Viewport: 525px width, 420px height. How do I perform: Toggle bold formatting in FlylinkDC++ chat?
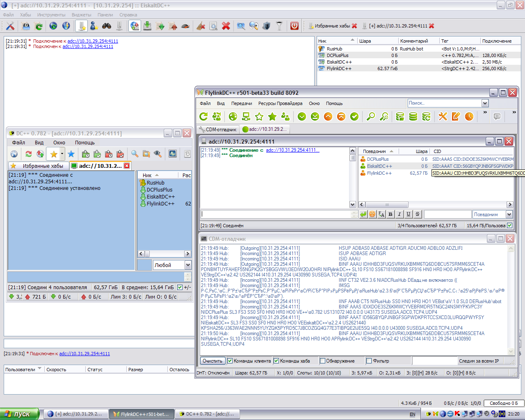click(x=390, y=214)
